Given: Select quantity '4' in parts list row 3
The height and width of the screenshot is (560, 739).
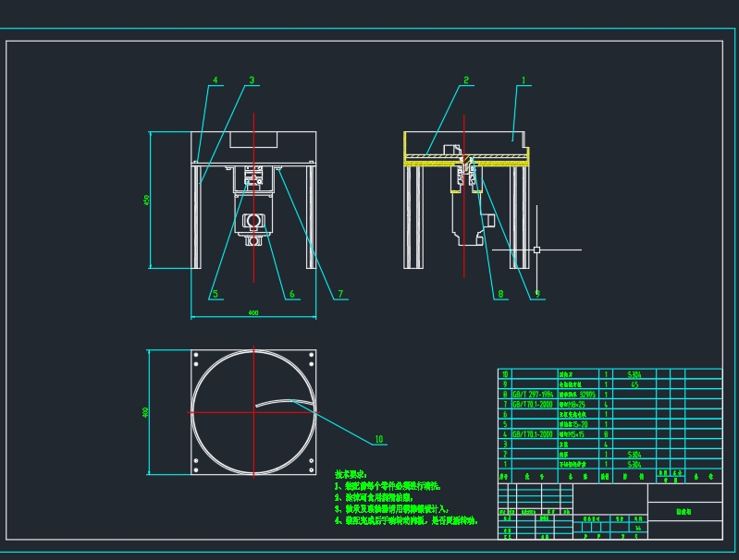Looking at the screenshot, I should [606, 444].
